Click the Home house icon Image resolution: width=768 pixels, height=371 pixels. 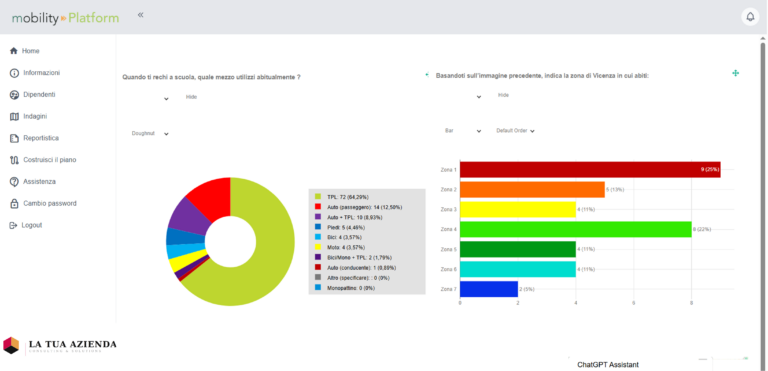click(14, 51)
